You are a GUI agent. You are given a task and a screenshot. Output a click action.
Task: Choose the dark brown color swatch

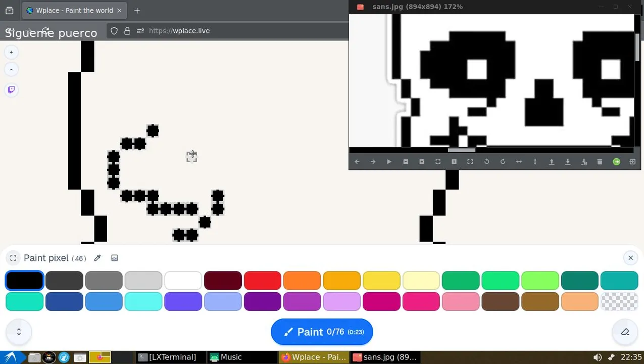point(500,301)
